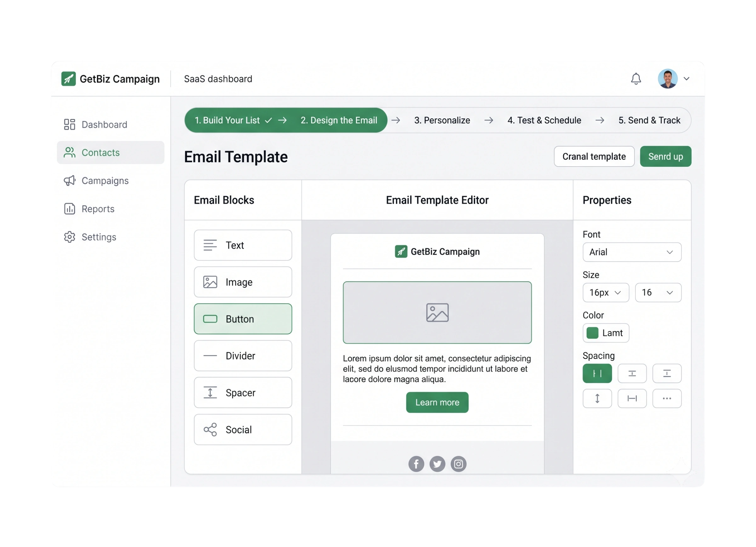Select Contacts in the sidebar
Screen dimensions: 756x547
click(110, 152)
